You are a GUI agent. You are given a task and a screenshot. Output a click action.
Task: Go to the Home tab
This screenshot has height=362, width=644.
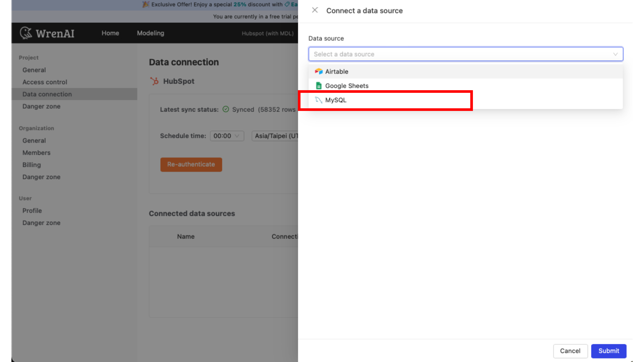tap(110, 33)
